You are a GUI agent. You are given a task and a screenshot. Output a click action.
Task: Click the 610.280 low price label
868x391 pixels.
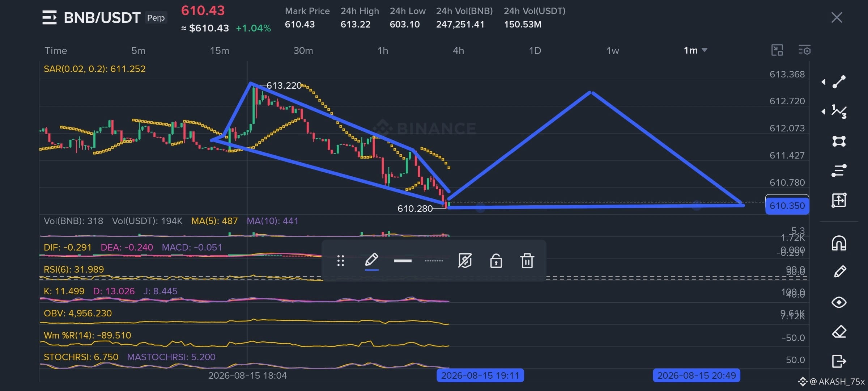[x=415, y=209]
